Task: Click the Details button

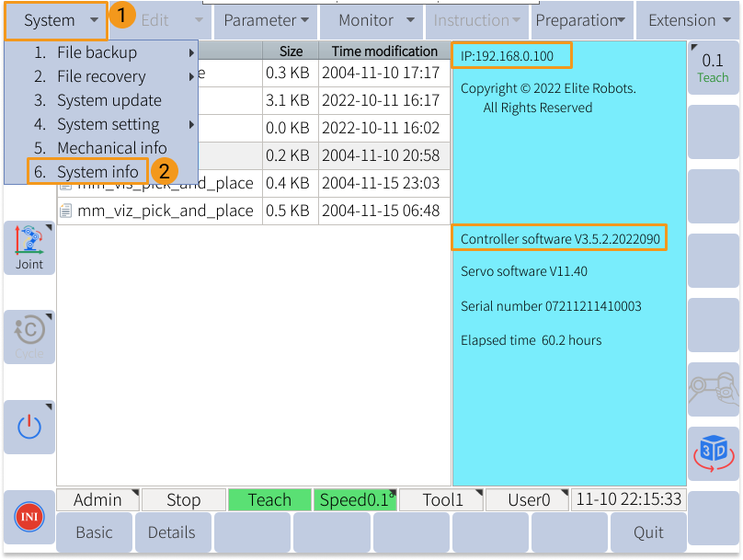Action: tap(173, 532)
